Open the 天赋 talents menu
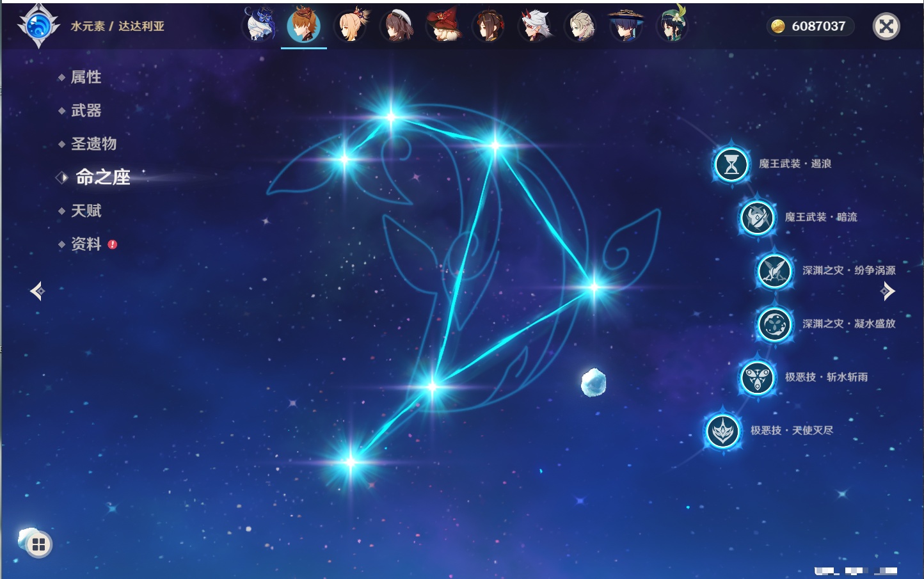The image size is (924, 579). (x=86, y=210)
